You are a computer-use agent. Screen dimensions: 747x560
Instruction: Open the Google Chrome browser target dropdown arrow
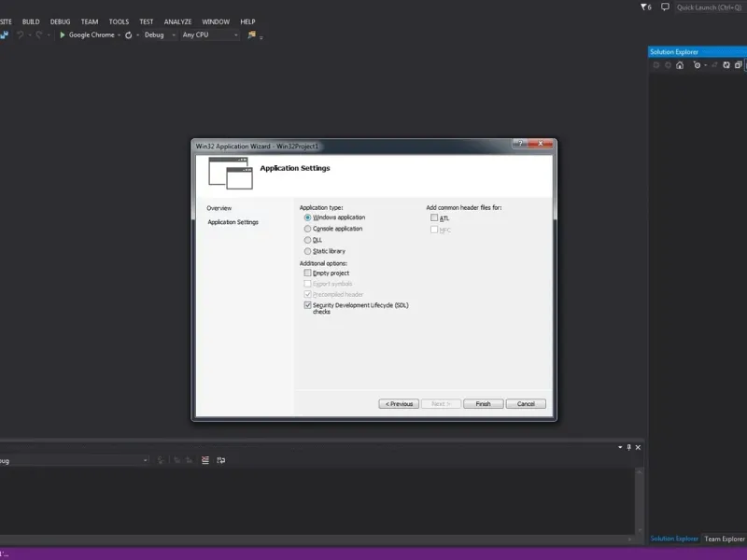coord(120,35)
